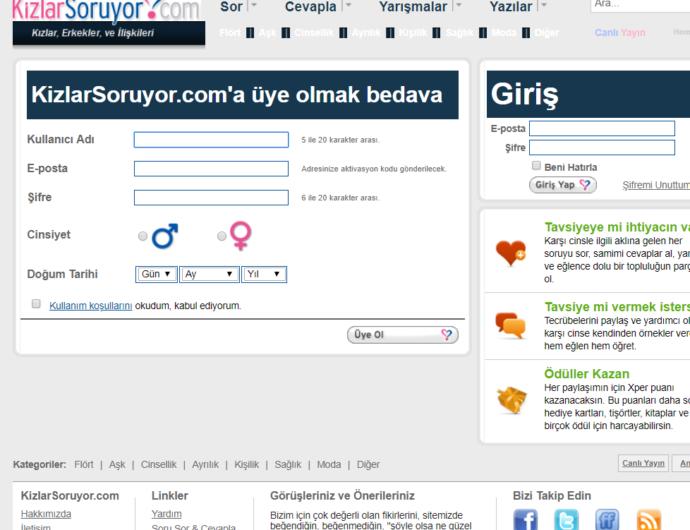Viewport: 690px width, 530px height.
Task: Open the Twitter bird icon
Action: pyautogui.click(x=566, y=519)
